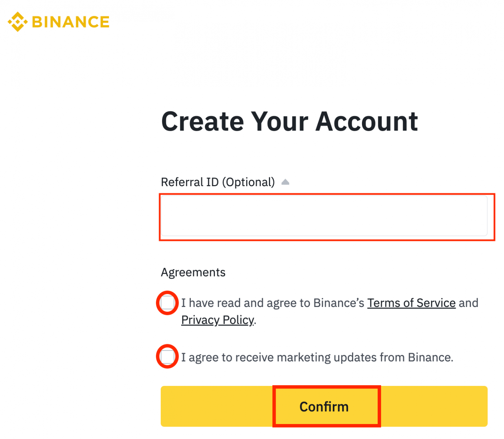Select the BINANCE wordmark in the header
The height and width of the screenshot is (439, 504).
(x=70, y=22)
